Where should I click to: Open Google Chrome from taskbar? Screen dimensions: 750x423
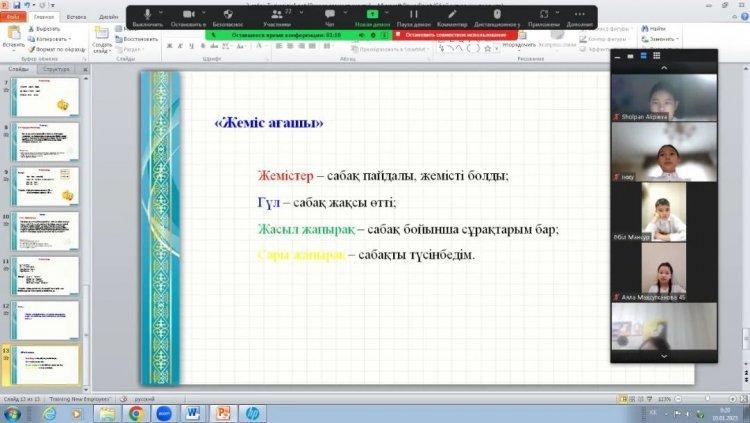[x=136, y=413]
